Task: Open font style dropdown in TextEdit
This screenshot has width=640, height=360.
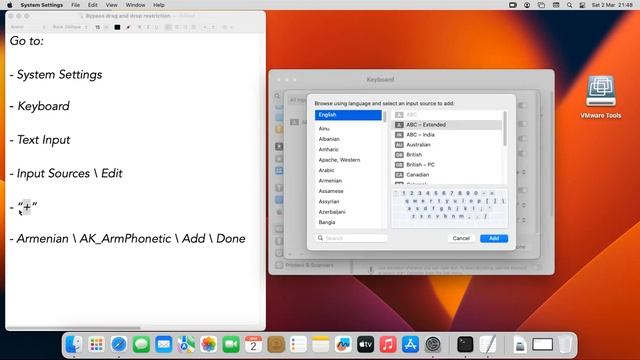Action: pyautogui.click(x=70, y=27)
